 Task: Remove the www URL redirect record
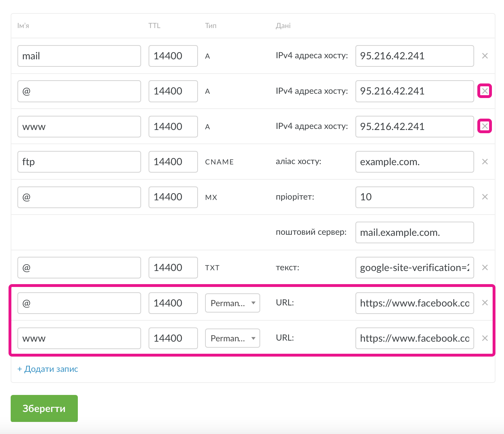coord(485,338)
